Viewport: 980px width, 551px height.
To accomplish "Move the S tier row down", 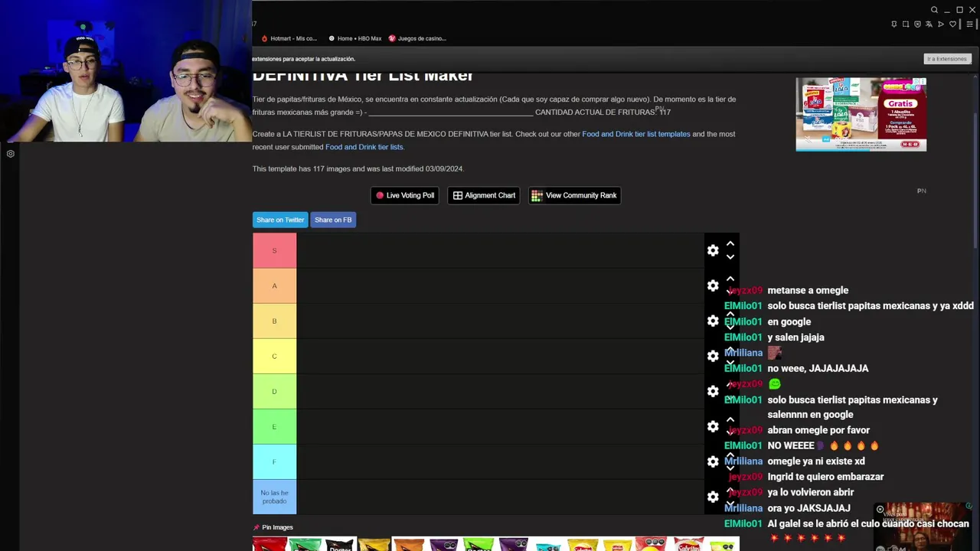I will pyautogui.click(x=730, y=257).
